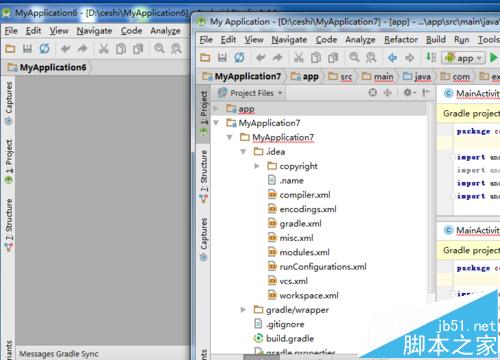Select encodings.xml in project tree
This screenshot has height=360, width=500.
[x=302, y=209]
